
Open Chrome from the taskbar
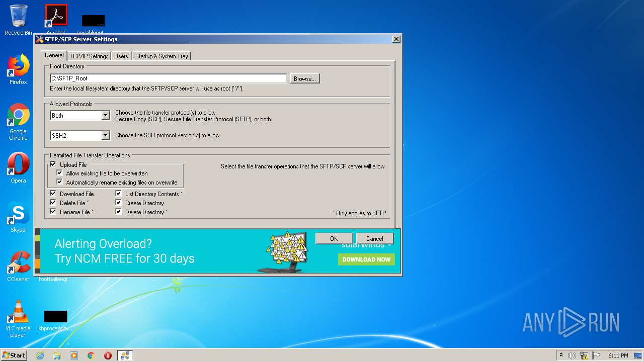pyautogui.click(x=91, y=355)
